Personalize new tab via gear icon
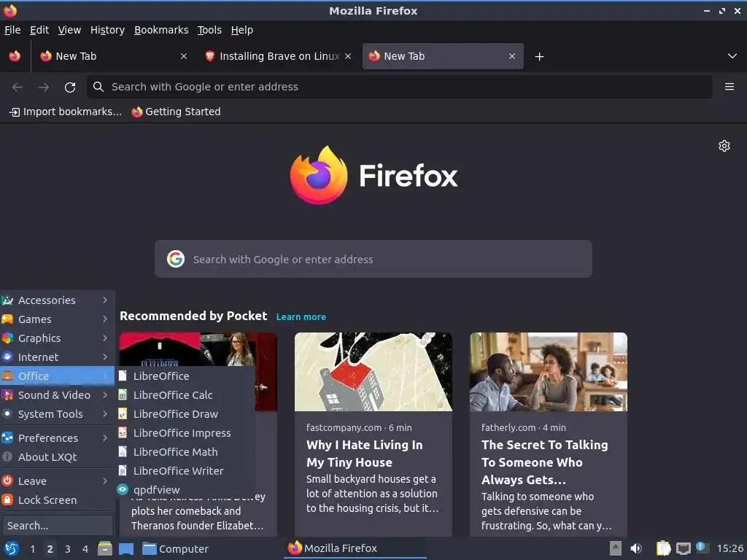Screen dimensions: 747x560 click(724, 146)
